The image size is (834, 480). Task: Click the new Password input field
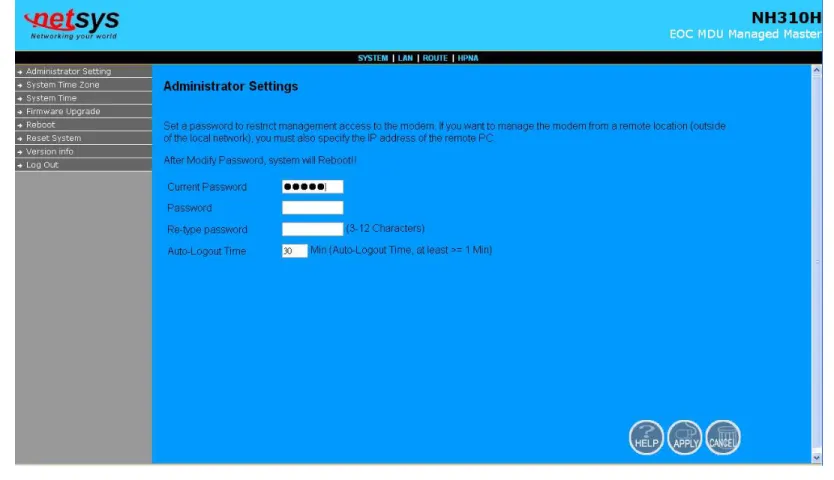(312, 208)
